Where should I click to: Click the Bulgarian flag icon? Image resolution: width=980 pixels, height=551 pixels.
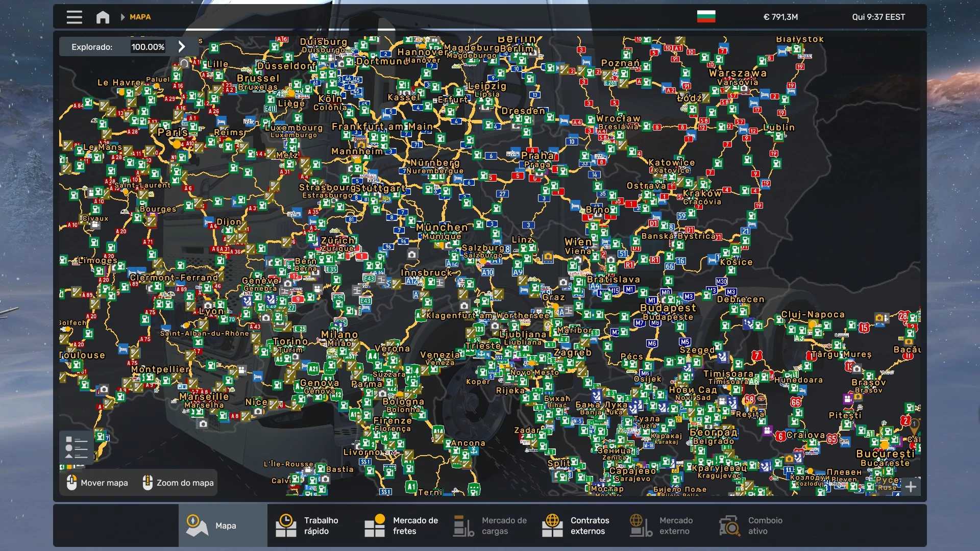coord(706,16)
